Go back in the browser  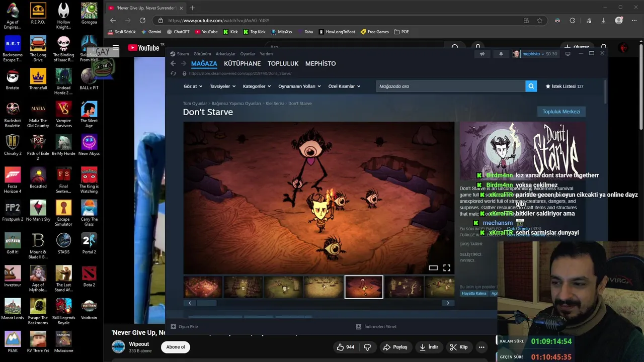[113, 21]
